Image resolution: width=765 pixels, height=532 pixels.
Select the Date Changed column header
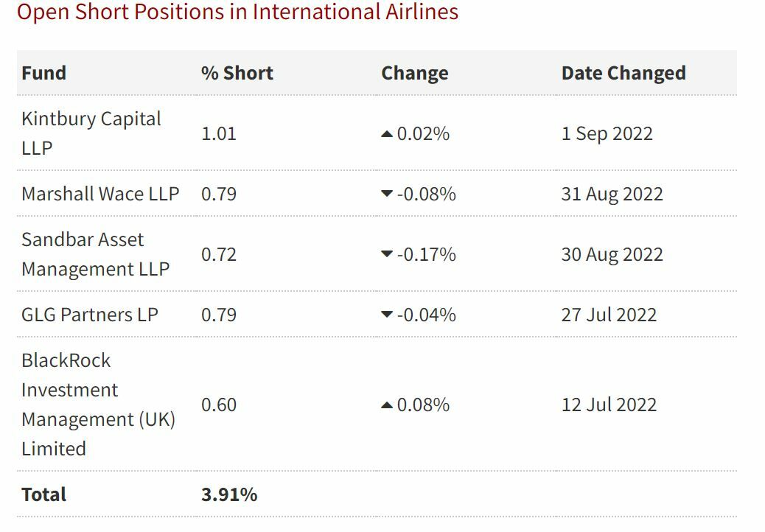(x=623, y=73)
